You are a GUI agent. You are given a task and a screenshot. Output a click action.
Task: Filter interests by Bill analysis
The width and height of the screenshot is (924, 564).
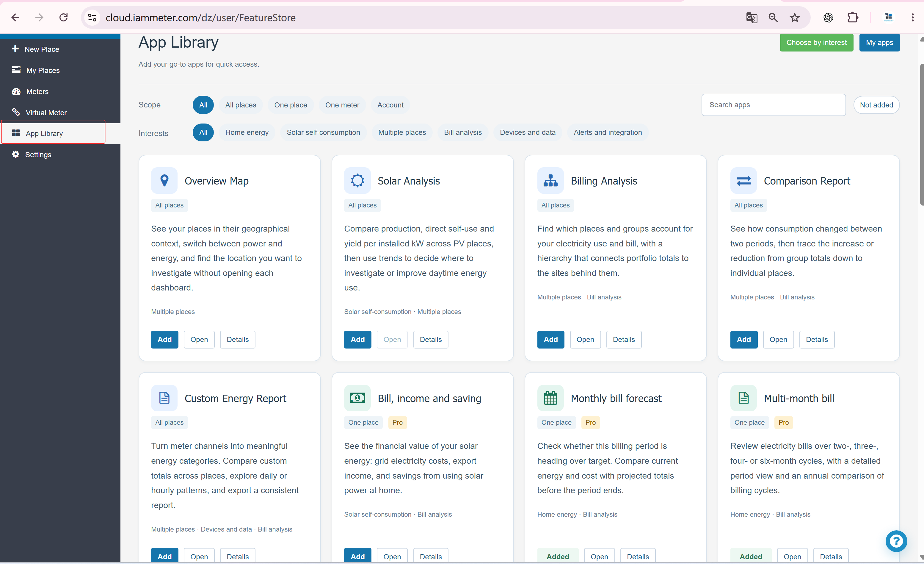463,132
